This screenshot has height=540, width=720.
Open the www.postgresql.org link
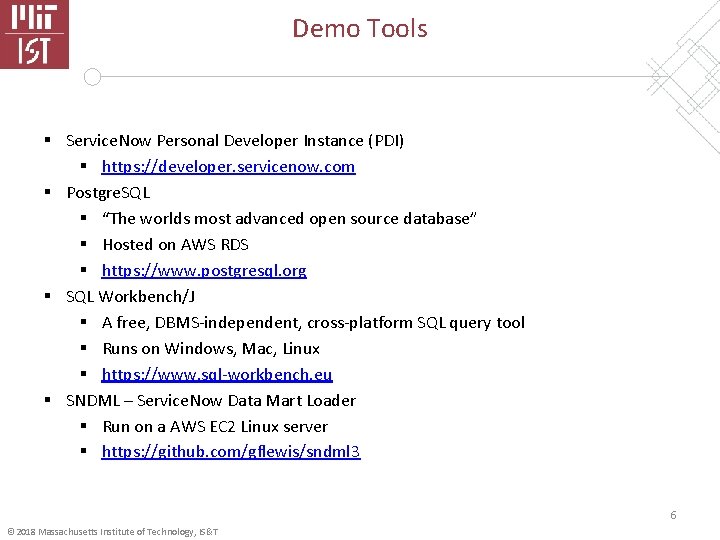pyautogui.click(x=204, y=271)
